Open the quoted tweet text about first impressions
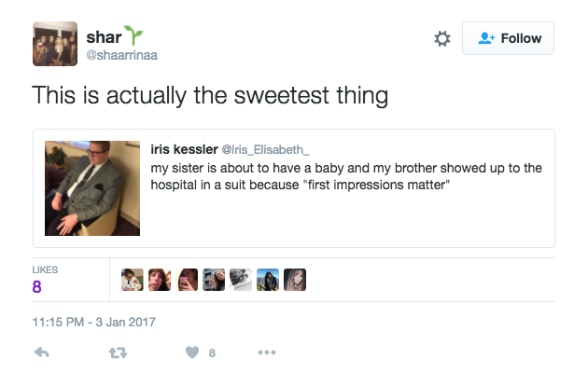This screenshot has height=386, width=588. 346,176
